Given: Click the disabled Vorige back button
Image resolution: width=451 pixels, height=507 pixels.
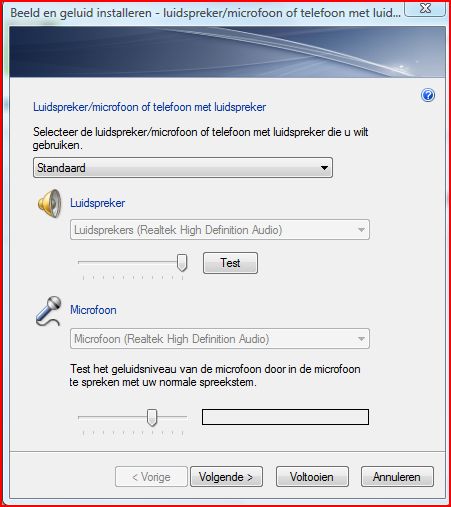Looking at the screenshot, I should 151,477.
